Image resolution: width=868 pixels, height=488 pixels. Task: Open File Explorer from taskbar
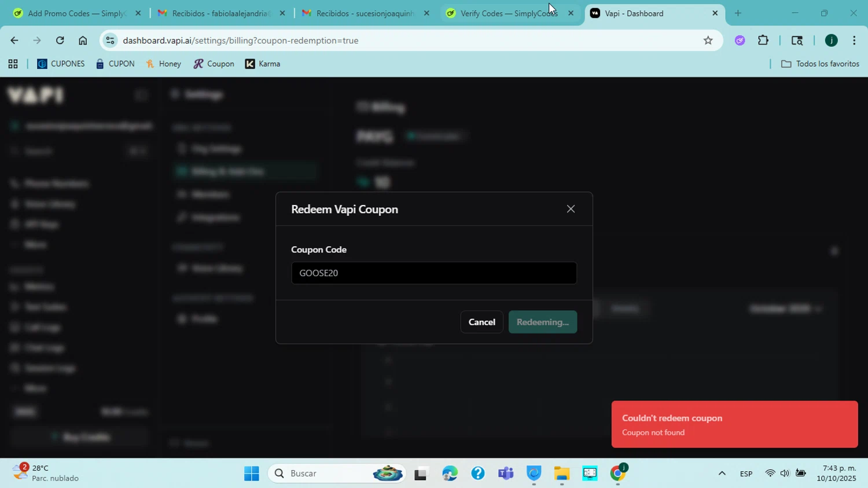click(562, 474)
